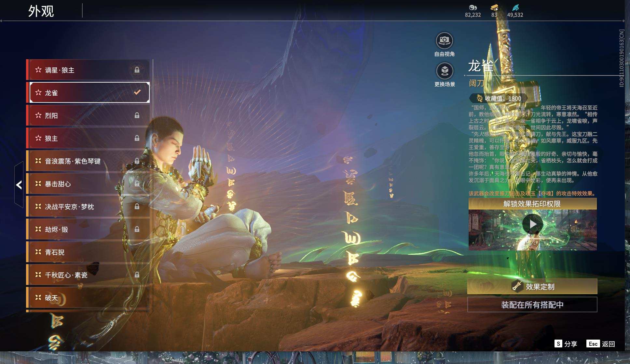Click the 外观 page title
The image size is (630, 364).
coord(41,11)
